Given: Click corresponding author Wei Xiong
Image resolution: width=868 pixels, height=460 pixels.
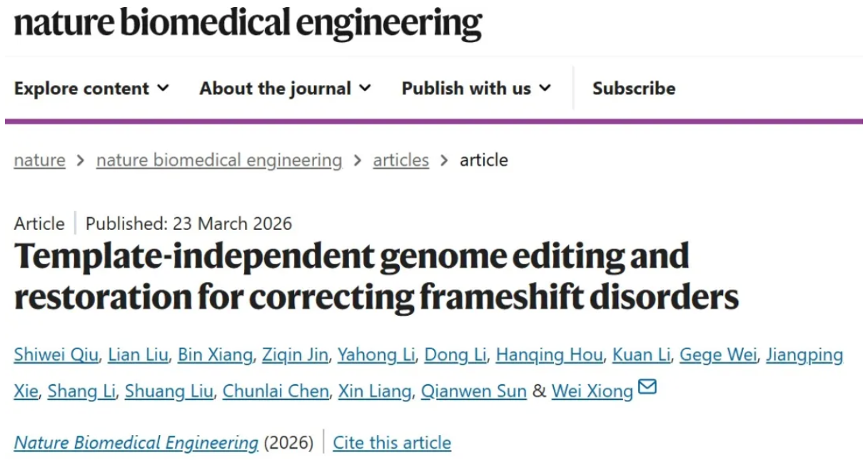Looking at the screenshot, I should pos(592,391).
